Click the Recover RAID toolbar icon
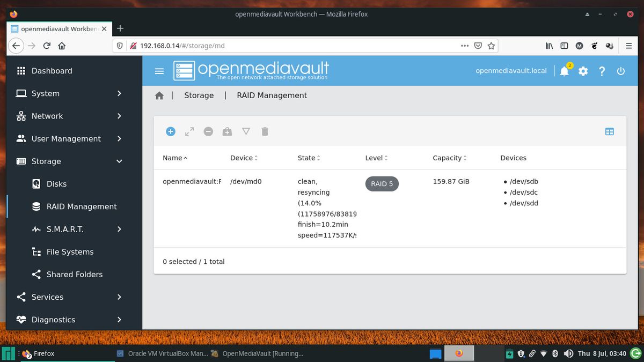644x362 pixels. (227, 131)
